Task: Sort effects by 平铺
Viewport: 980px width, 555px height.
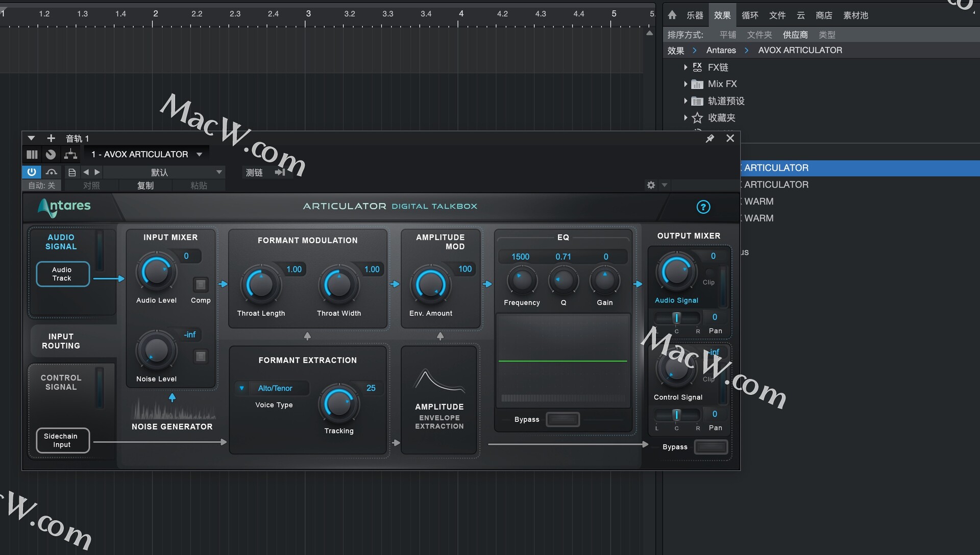Action: (728, 35)
